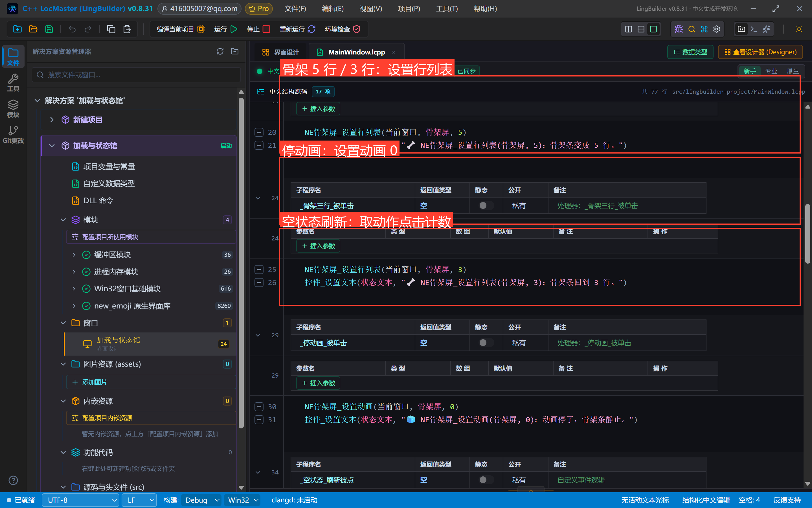Viewport: 812px width, 508px height.
Task: Click the copy icon in toolbar
Action: click(111, 29)
